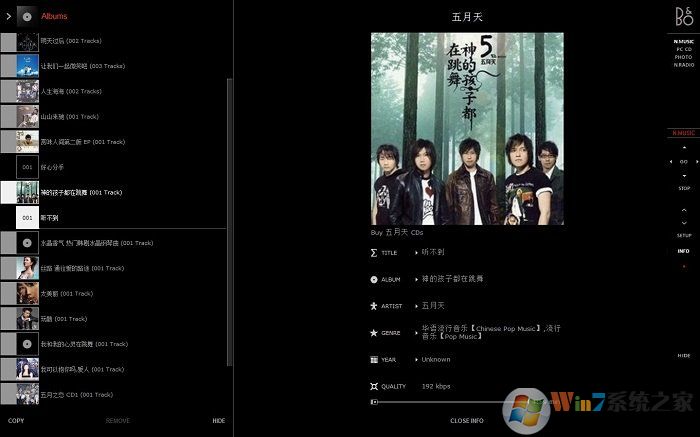Click the QUALITY icon
This screenshot has width=700, height=437.
374,386
